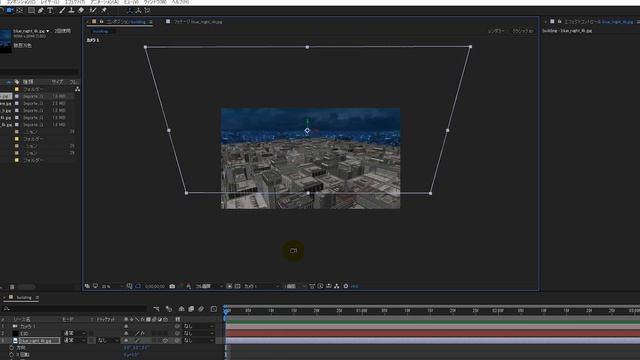Open the Composition menu
This screenshot has width=640, height=360.
tap(21, 2)
